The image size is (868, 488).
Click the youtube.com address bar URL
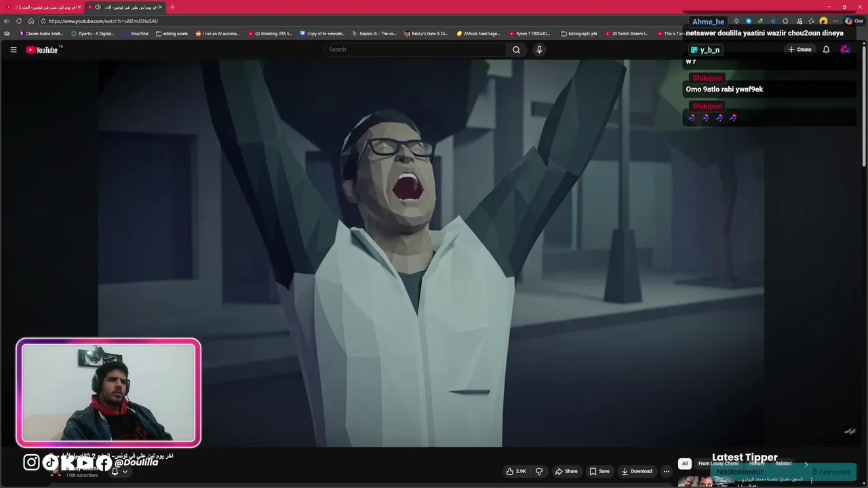point(103,21)
